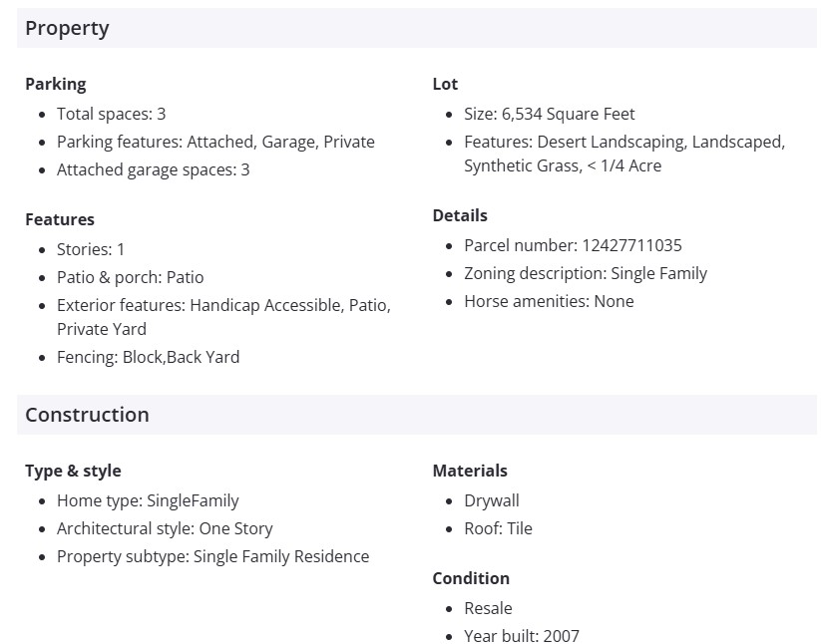Click the Parking features line
821x644 pixels.
point(215,142)
